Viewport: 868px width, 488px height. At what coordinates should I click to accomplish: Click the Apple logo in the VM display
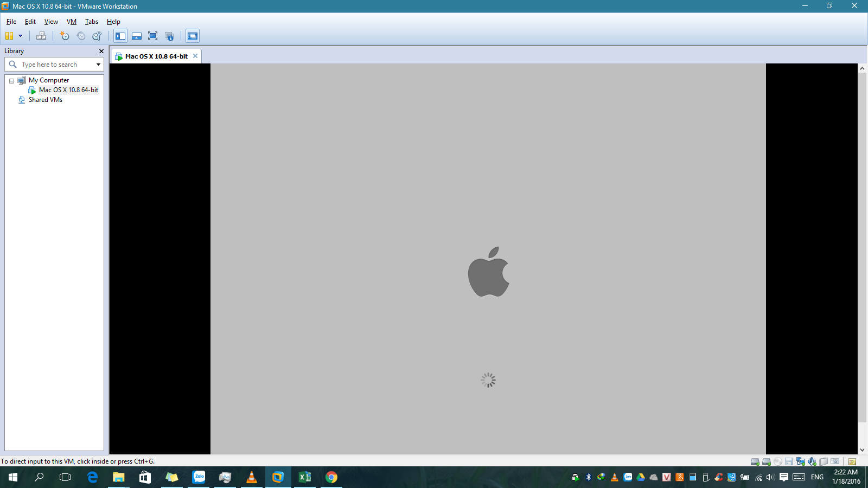[488, 272]
